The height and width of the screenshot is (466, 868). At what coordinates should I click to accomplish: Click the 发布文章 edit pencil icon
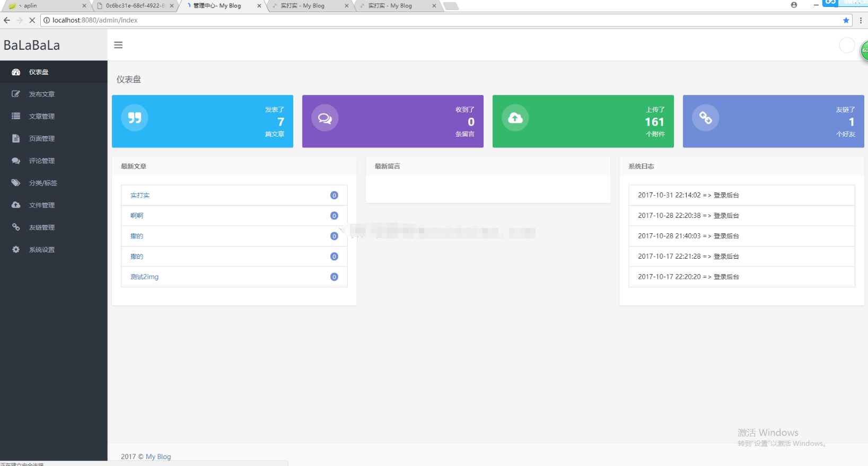(x=16, y=94)
